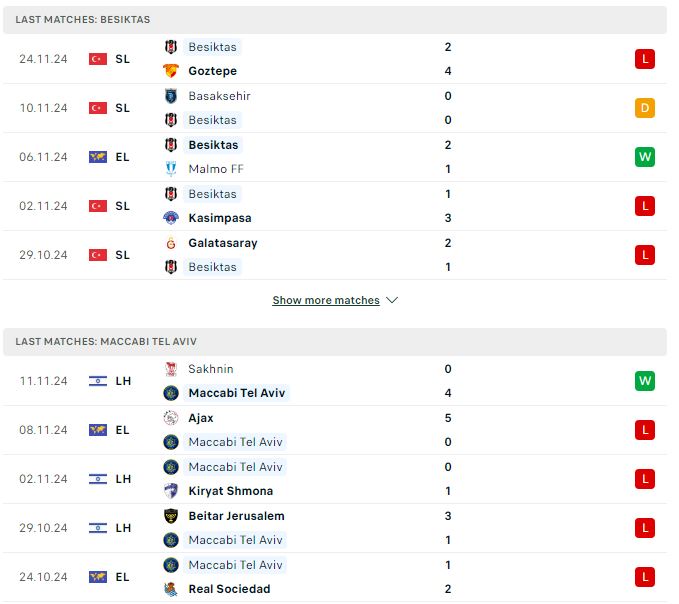Click the red L badge for Goztepe match

click(645, 59)
